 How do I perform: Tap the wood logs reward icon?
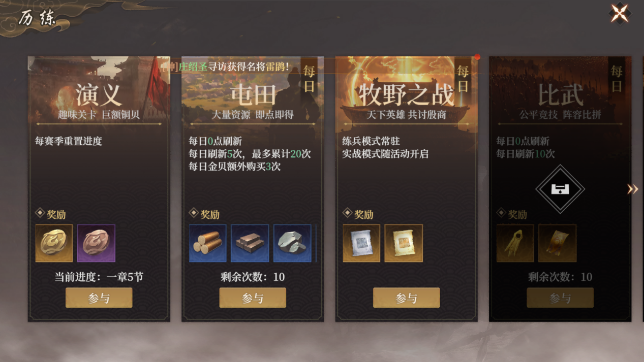[x=208, y=243]
